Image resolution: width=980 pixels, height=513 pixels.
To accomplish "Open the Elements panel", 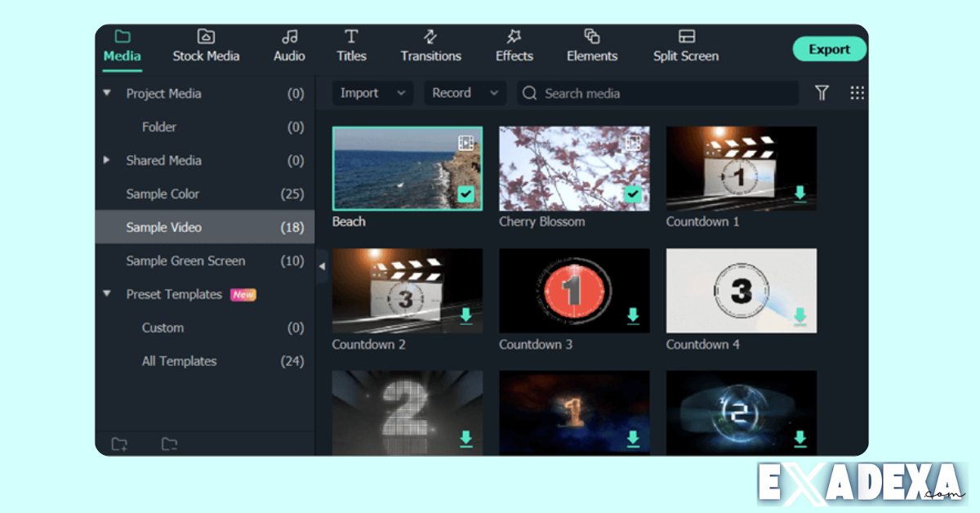I will pos(591,46).
